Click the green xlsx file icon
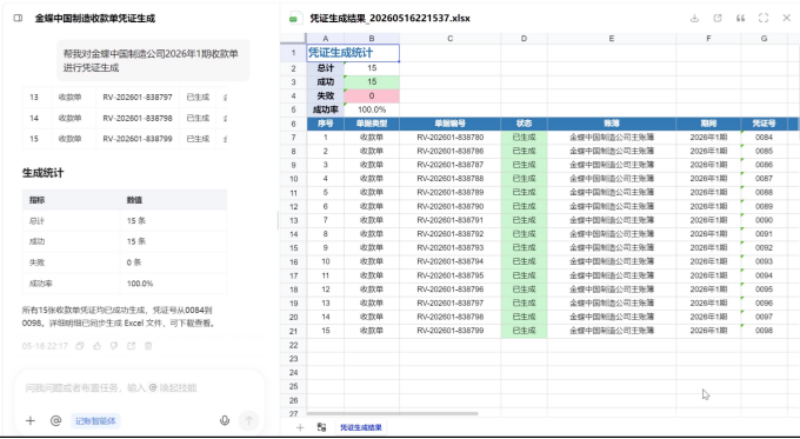 [x=293, y=19]
